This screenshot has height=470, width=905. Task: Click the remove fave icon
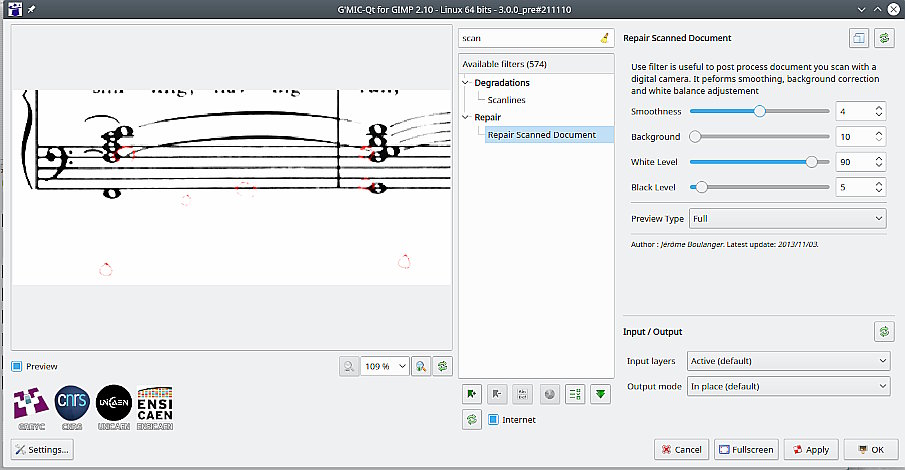tap(497, 394)
